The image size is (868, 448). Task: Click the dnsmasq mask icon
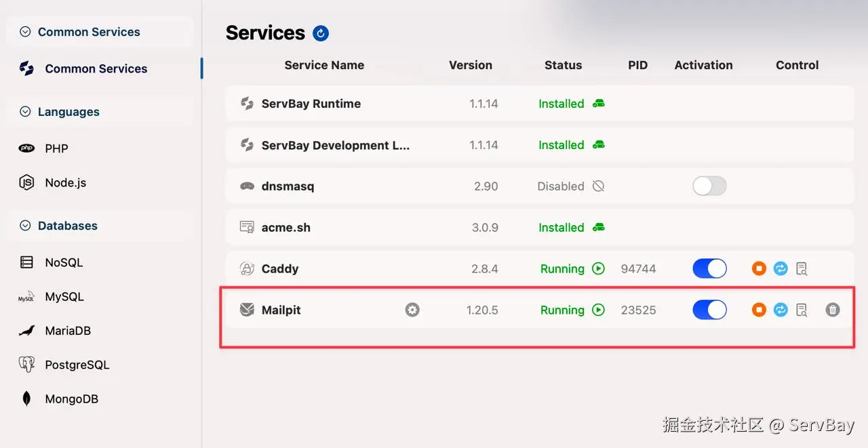(248, 186)
